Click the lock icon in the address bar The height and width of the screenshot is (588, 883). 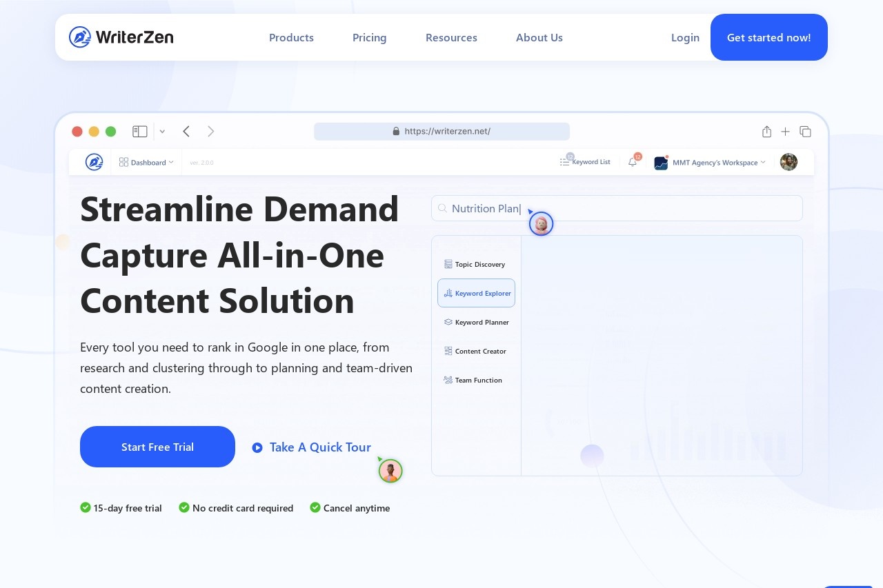[396, 131]
